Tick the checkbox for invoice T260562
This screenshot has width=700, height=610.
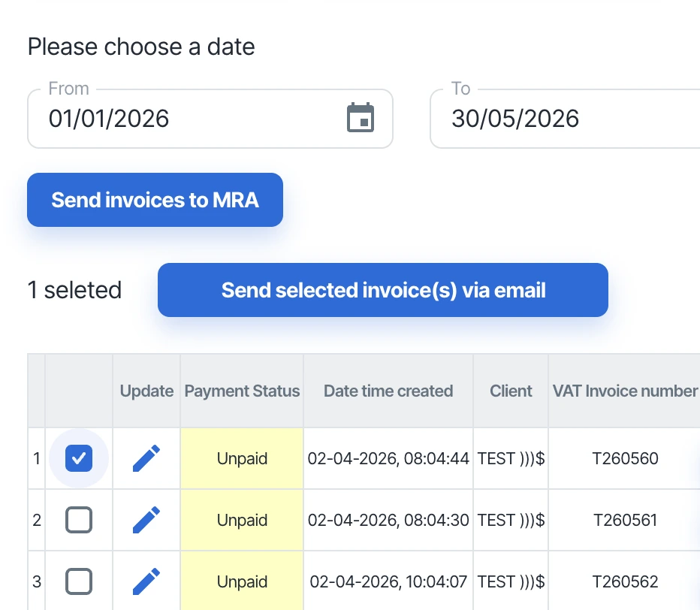click(x=79, y=581)
